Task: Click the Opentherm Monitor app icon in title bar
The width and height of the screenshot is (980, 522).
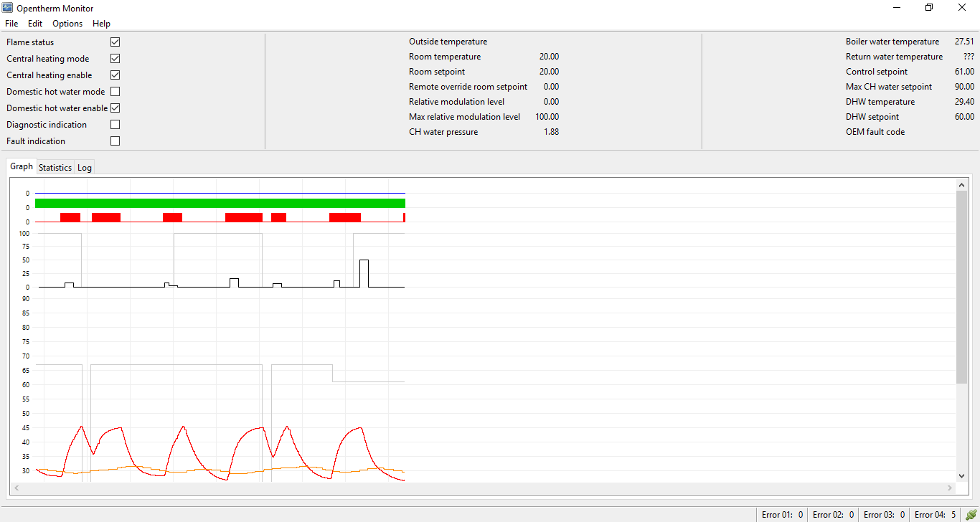Action: coord(8,7)
